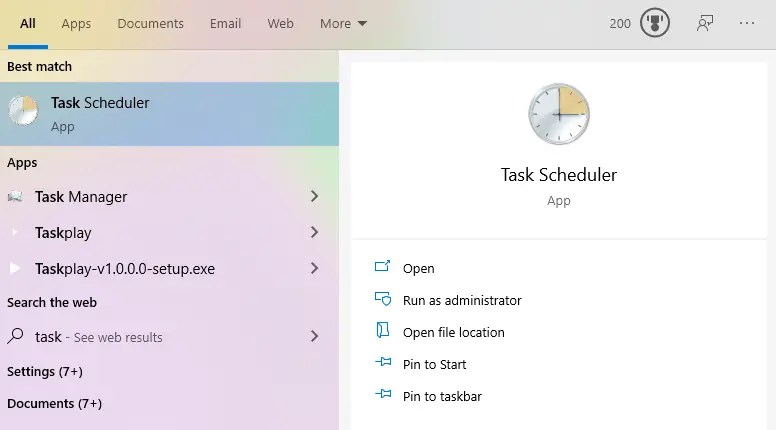This screenshot has width=776, height=430.
Task: Expand the Taskplay result chevron
Action: pos(314,233)
